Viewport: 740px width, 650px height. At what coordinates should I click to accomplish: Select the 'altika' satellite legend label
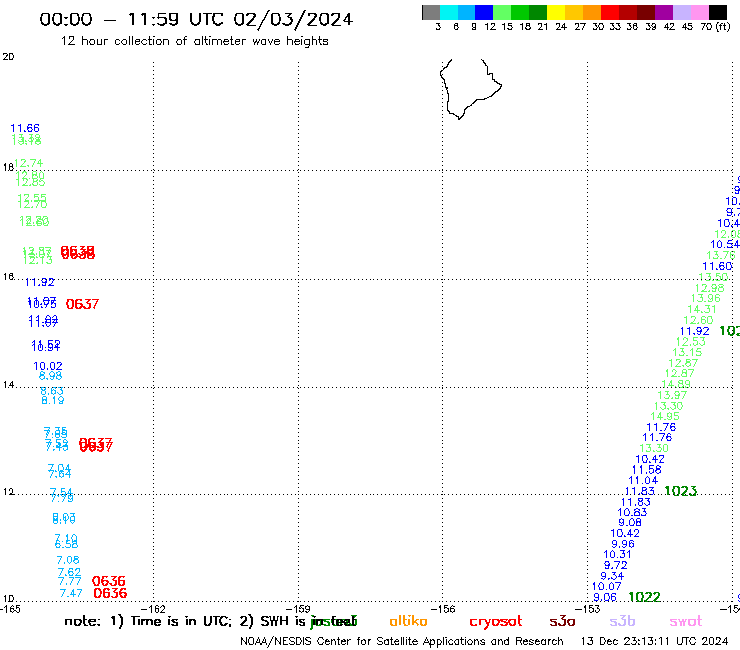pos(408,621)
